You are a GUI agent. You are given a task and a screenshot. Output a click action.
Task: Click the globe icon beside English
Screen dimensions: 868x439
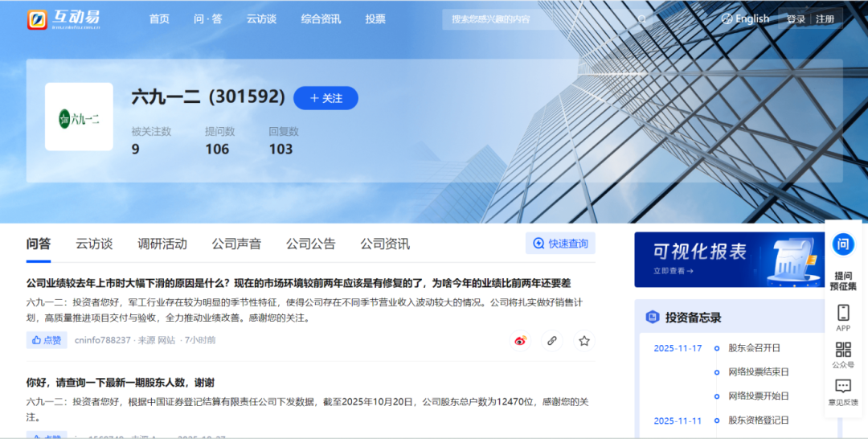[x=727, y=18]
